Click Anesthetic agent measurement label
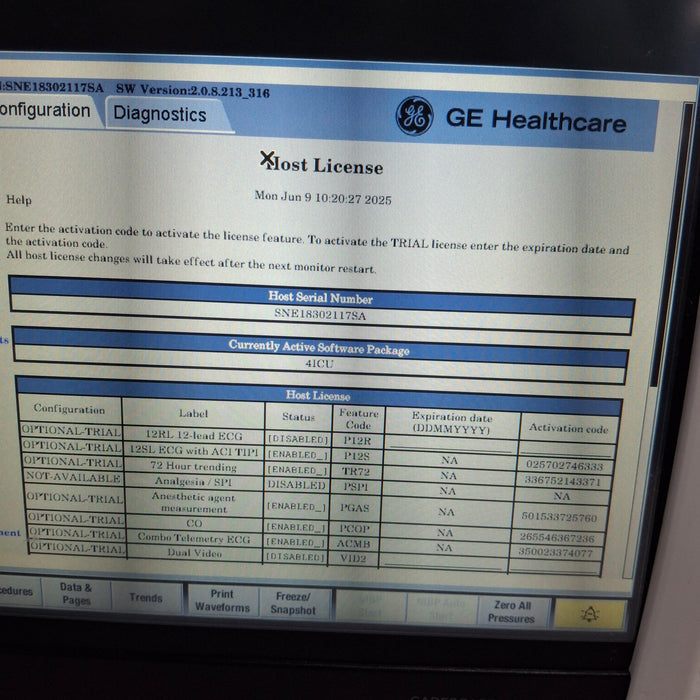The image size is (700, 700). point(194,503)
